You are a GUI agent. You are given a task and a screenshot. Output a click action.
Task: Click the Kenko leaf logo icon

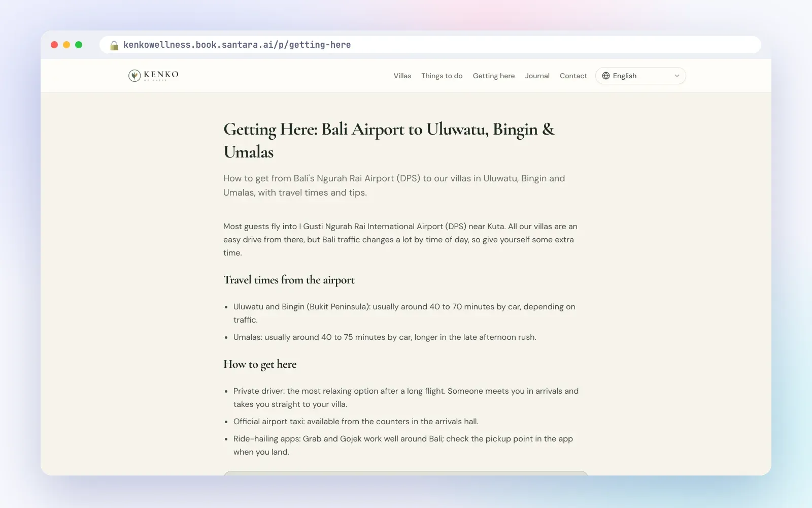point(134,76)
